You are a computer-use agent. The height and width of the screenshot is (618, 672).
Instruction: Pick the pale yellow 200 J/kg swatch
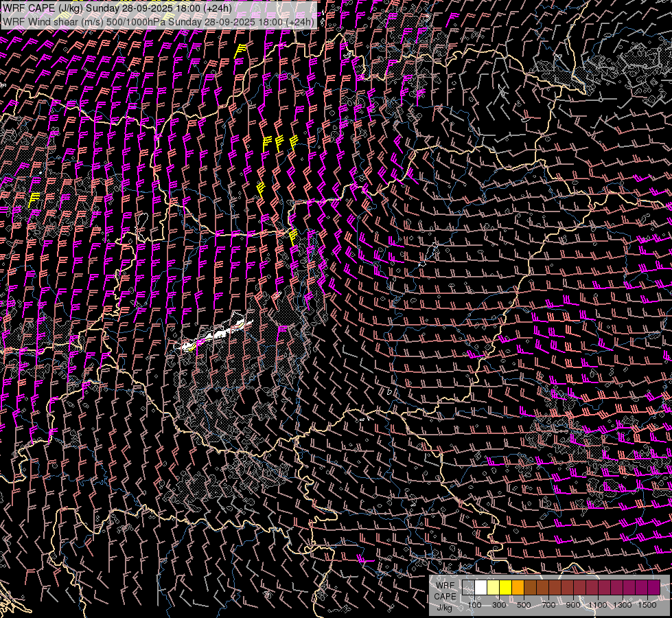pyautogui.click(x=493, y=587)
